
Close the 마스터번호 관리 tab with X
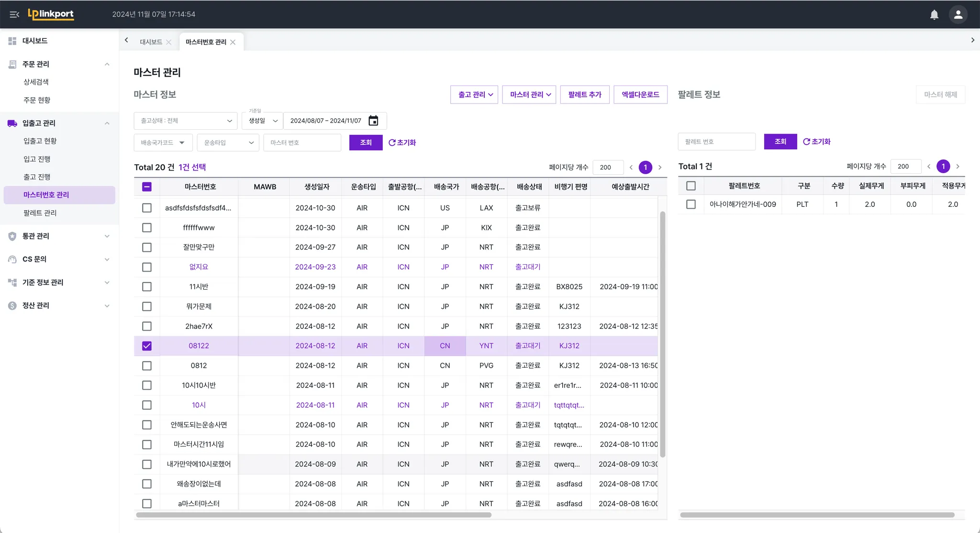pos(233,42)
